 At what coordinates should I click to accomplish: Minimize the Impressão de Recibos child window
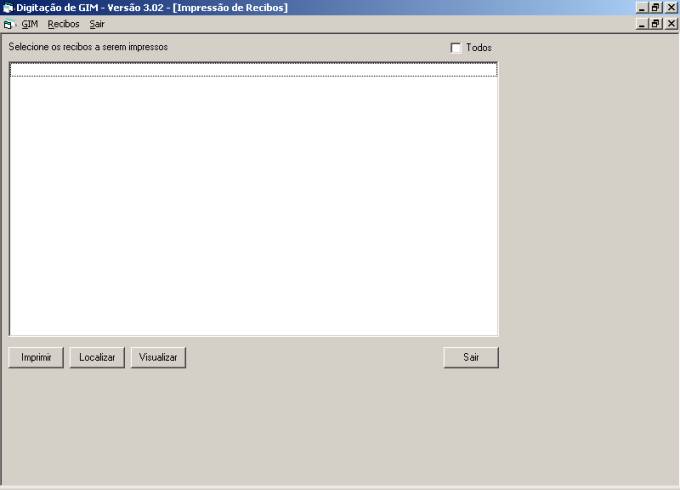click(x=642, y=24)
